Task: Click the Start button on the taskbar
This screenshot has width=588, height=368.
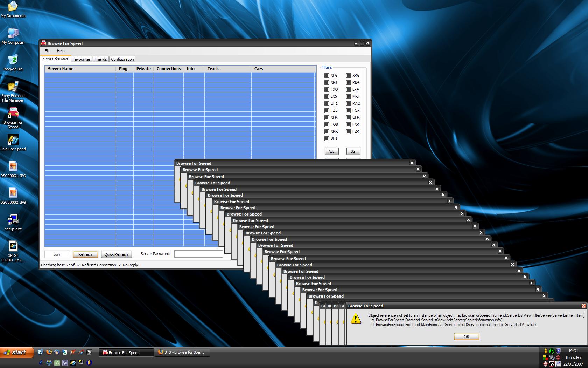Action: coord(17,352)
